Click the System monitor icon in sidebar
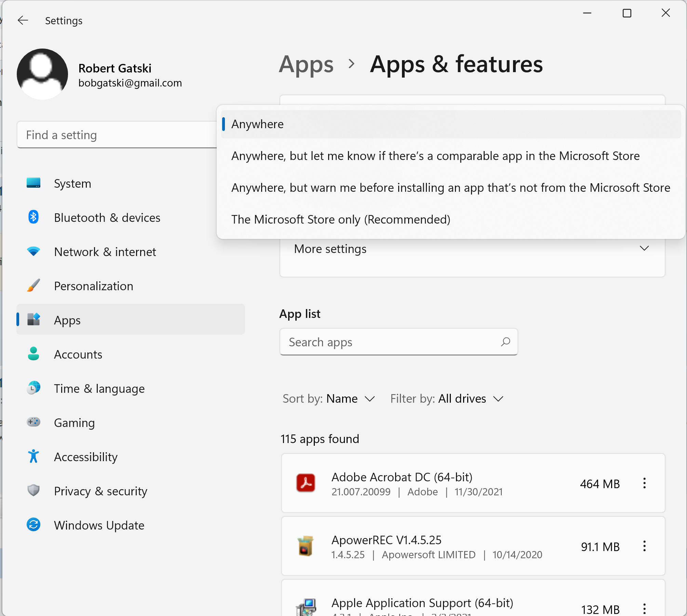The width and height of the screenshot is (687, 616). point(33,183)
